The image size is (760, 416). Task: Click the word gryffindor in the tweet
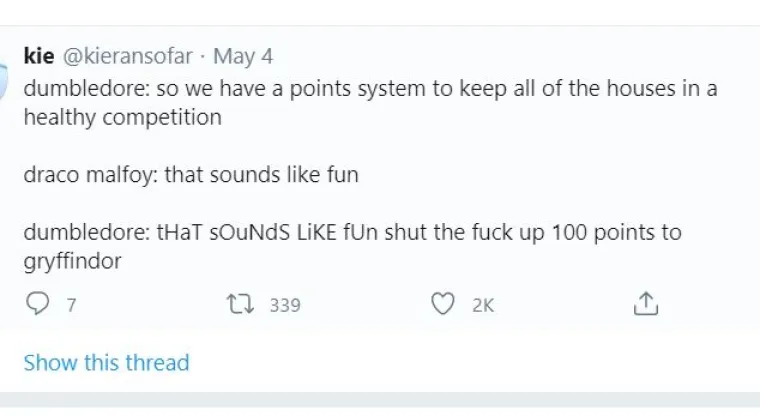[x=76, y=262]
